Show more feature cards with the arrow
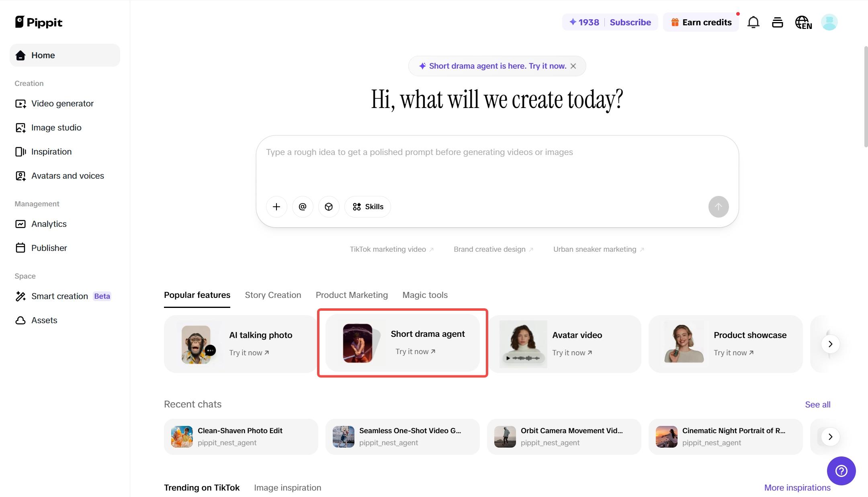The width and height of the screenshot is (868, 497). click(830, 344)
